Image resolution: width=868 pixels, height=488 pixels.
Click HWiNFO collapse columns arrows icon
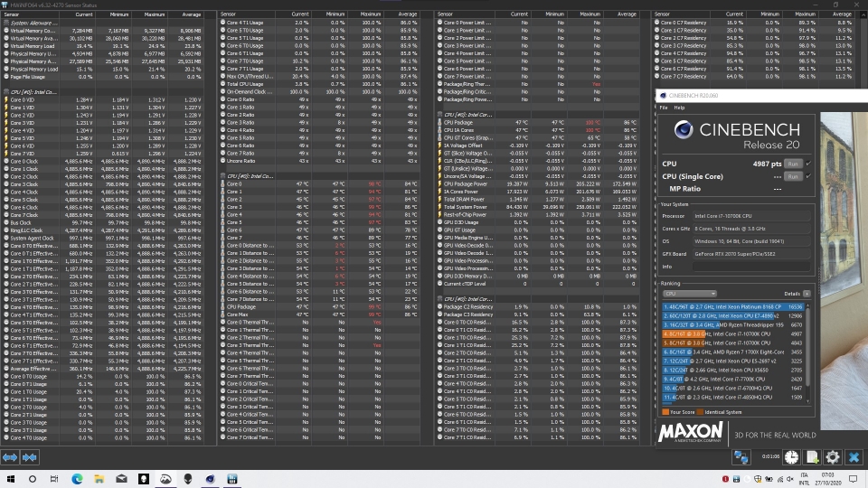click(29, 457)
